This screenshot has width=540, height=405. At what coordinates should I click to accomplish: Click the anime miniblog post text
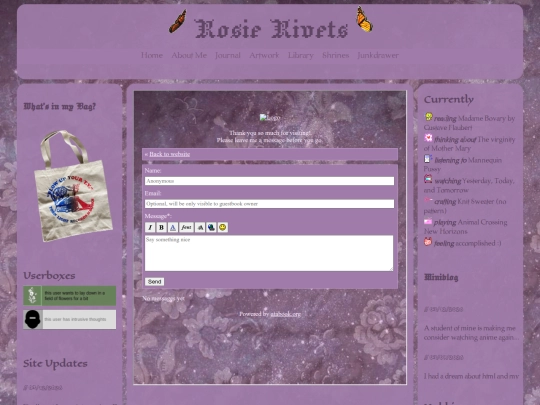tap(471, 333)
